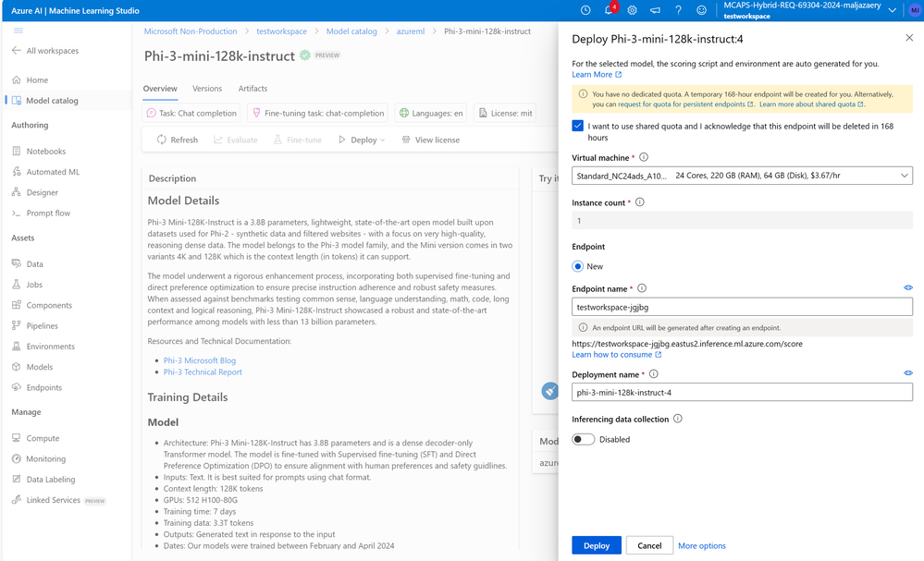Switch to the Artifacts tab
Viewport: 924px width, 561px height.
[x=253, y=89]
